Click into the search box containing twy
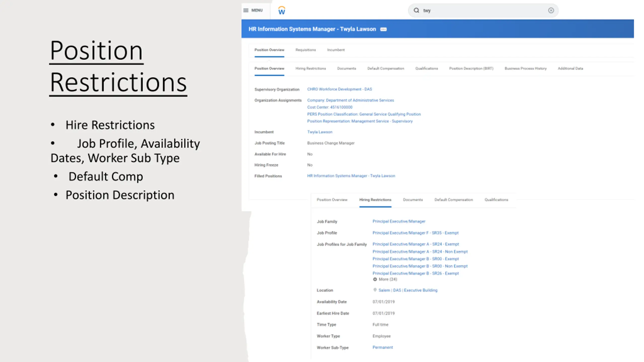The image size is (644, 362). click(483, 10)
